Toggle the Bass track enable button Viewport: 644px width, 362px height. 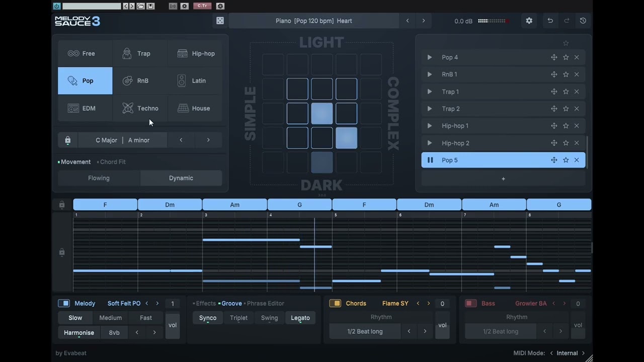coord(471,303)
